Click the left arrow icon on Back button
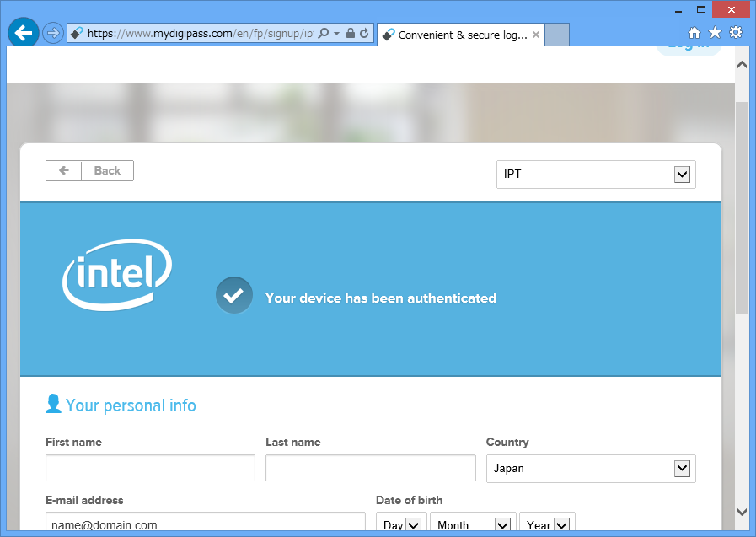The width and height of the screenshot is (756, 537). click(x=64, y=170)
